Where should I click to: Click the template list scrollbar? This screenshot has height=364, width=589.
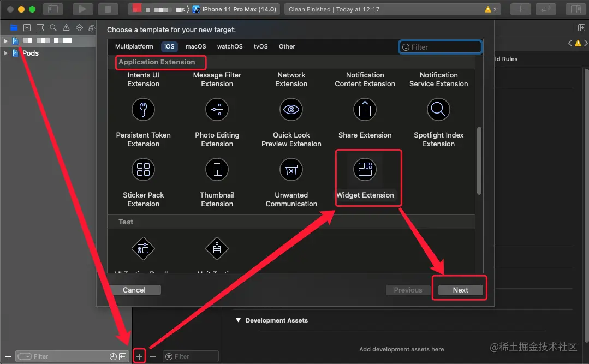click(x=479, y=161)
